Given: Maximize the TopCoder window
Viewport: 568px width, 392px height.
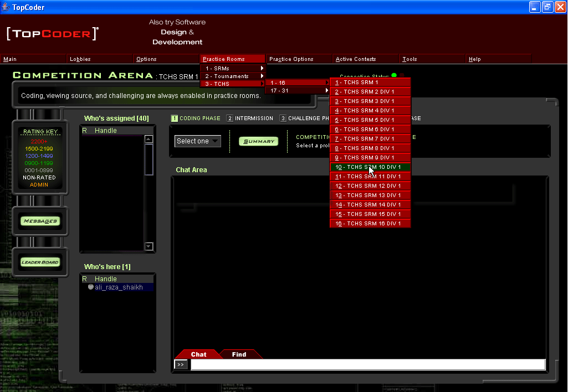Looking at the screenshot, I should click(x=547, y=7).
